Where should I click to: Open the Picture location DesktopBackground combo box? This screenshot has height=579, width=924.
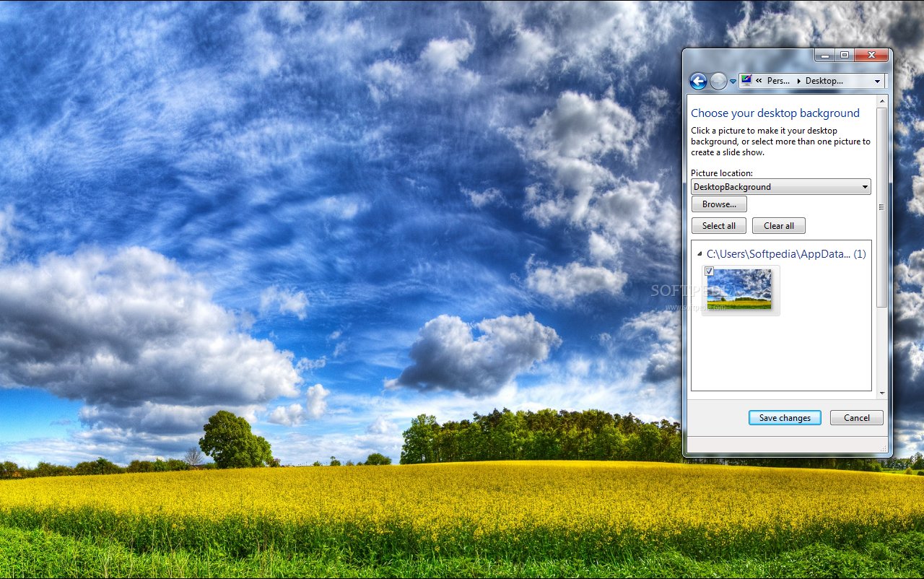pyautogui.click(x=780, y=187)
